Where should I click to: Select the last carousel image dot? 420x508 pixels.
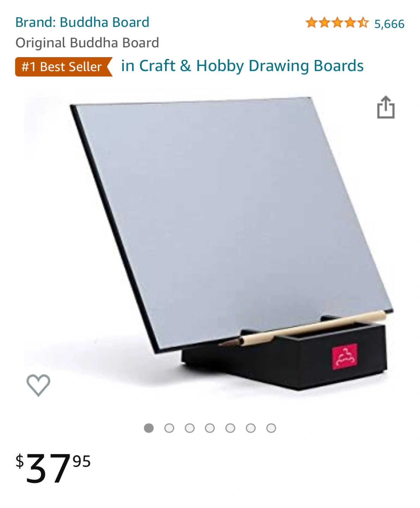coord(271,428)
